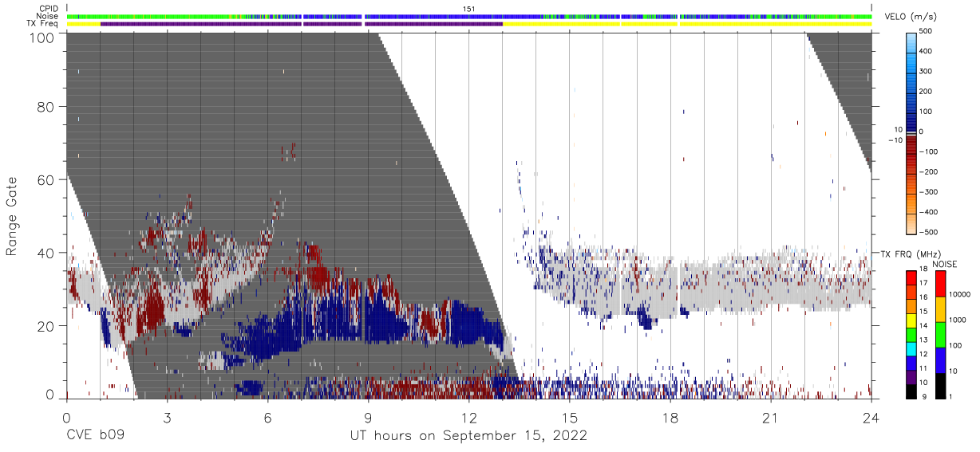Click 'UT hours on September 15, 2022' title
980x452 pixels.
click(468, 436)
